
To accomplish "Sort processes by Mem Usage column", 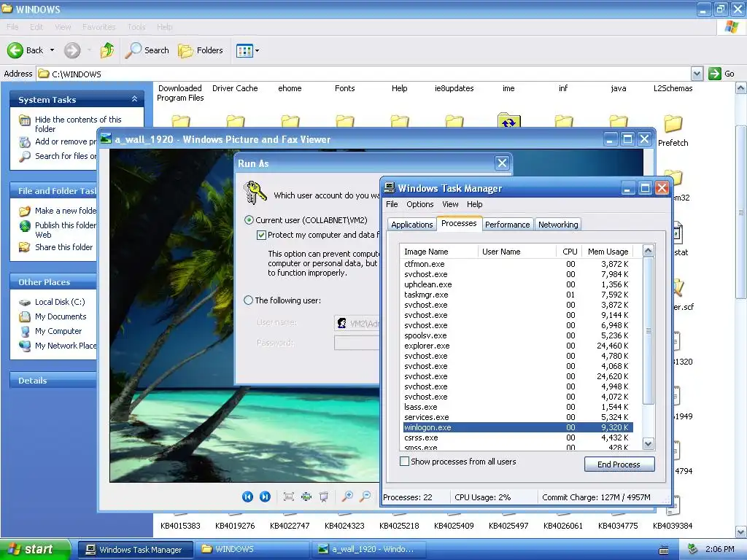I will [x=608, y=252].
